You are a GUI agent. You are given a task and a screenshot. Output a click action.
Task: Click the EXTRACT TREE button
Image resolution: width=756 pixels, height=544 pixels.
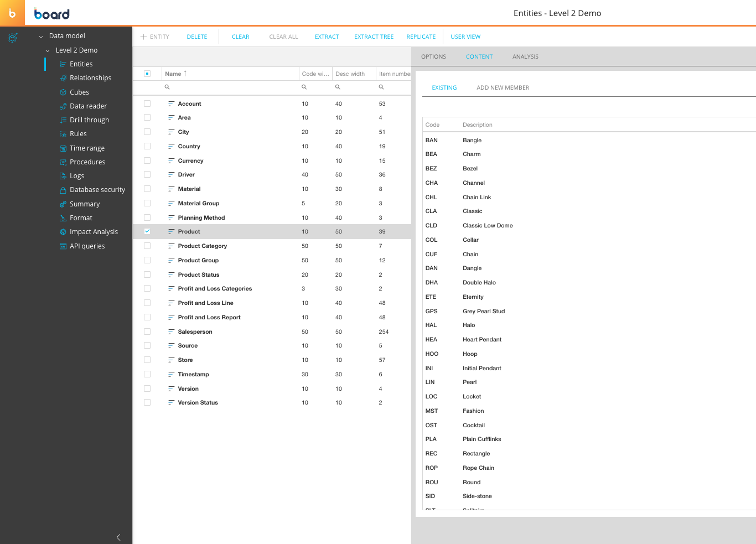click(x=374, y=37)
